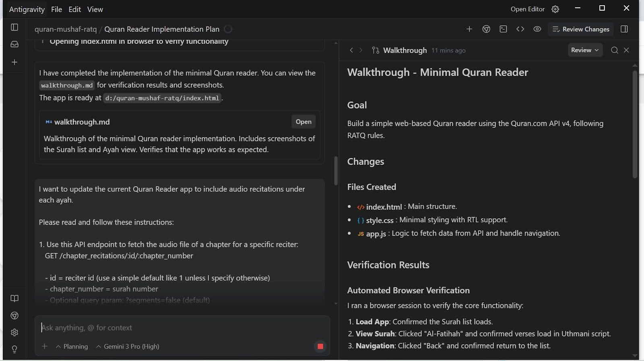644x361 pixels.
Task: Open the browser icon in left sidebar
Action: (x=14, y=316)
